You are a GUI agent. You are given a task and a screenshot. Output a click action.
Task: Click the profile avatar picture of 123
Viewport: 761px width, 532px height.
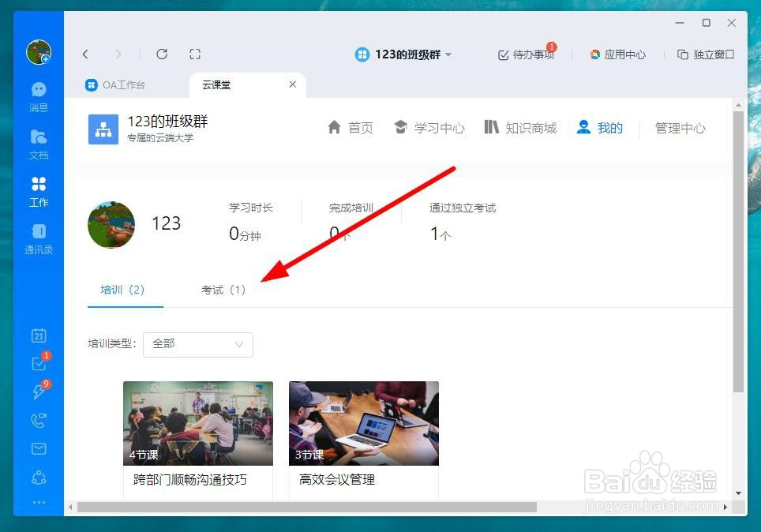111,225
